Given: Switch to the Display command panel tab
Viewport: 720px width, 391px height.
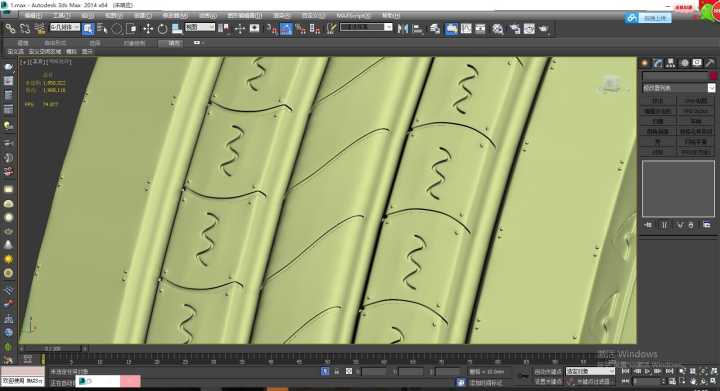Looking at the screenshot, I should [x=697, y=63].
